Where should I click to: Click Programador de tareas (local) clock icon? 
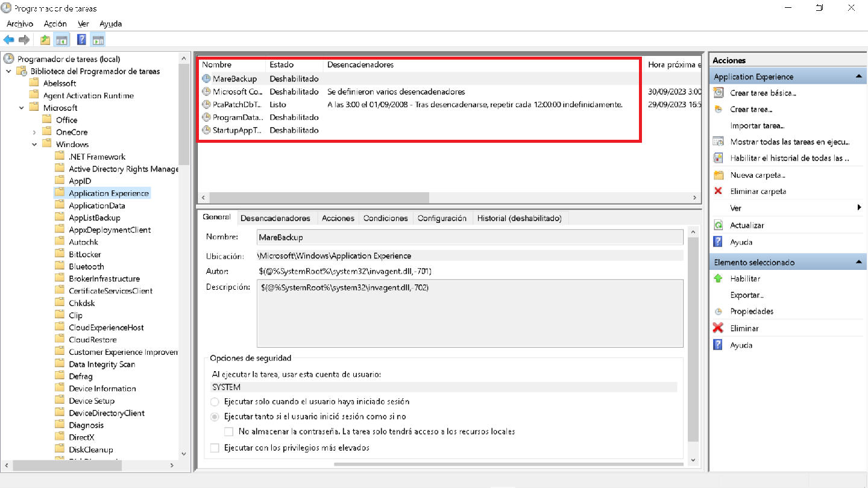click(8, 58)
